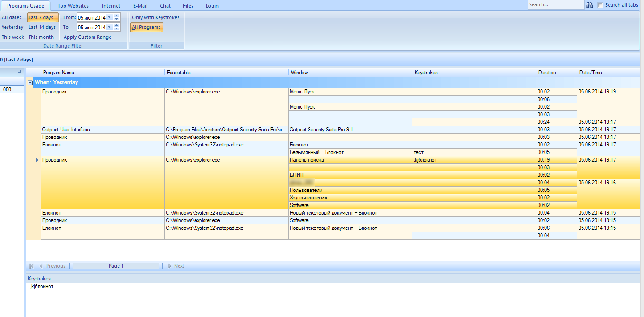Toggle the Only with Keystrokes filter

155,17
